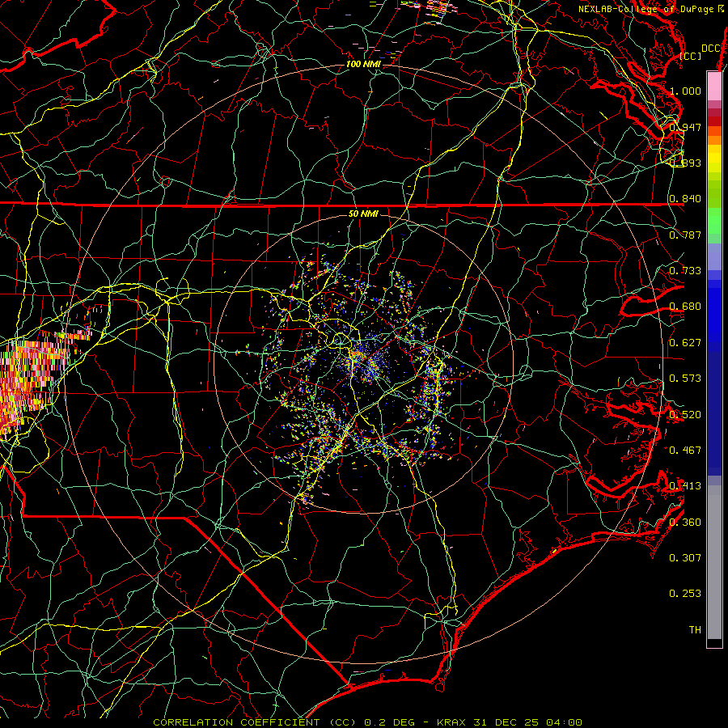Pick the yellow segment of the color bar
The width and height of the screenshot is (728, 728).
point(714,159)
